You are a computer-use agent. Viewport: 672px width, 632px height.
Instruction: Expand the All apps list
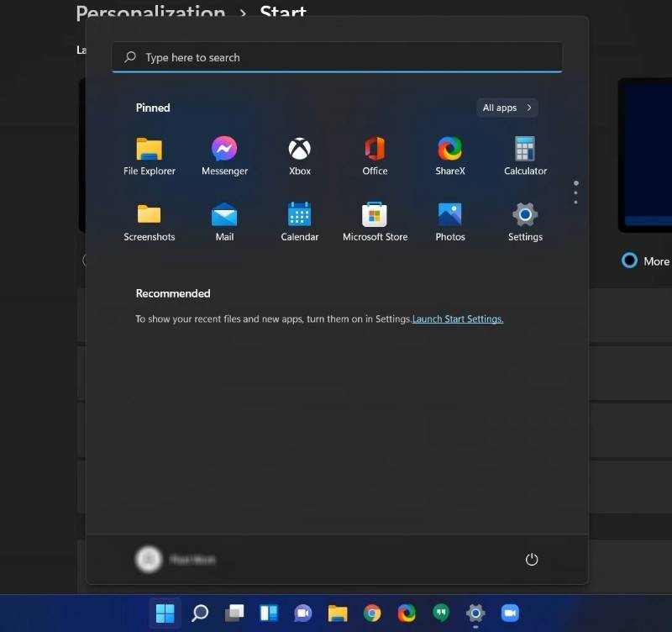[507, 108]
